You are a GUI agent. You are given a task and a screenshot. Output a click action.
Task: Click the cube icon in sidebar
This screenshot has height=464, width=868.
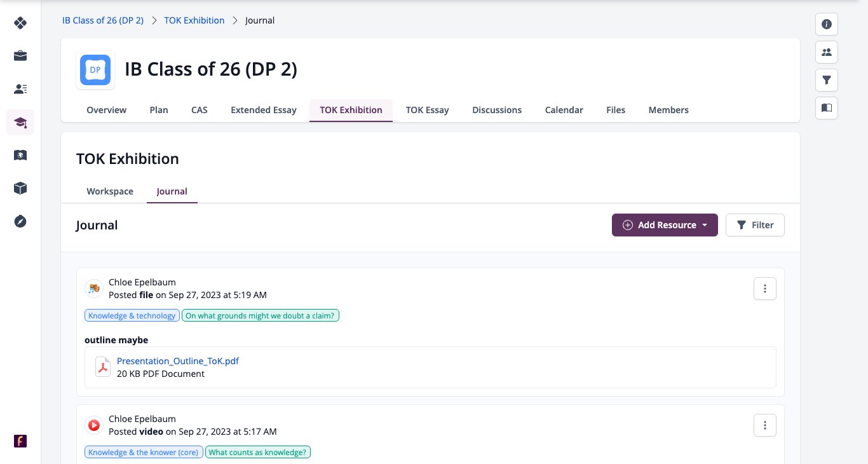click(x=20, y=188)
